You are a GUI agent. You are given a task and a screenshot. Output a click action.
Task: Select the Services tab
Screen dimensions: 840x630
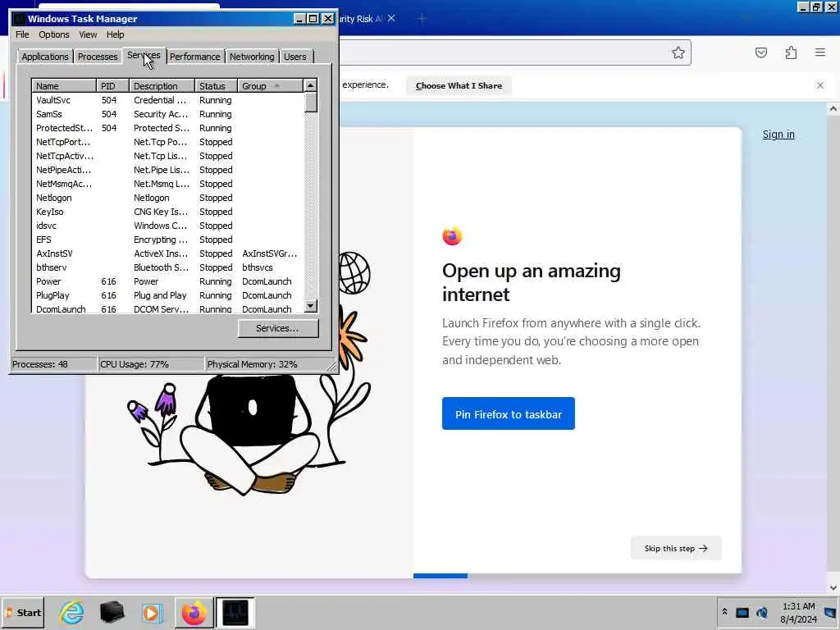click(144, 55)
